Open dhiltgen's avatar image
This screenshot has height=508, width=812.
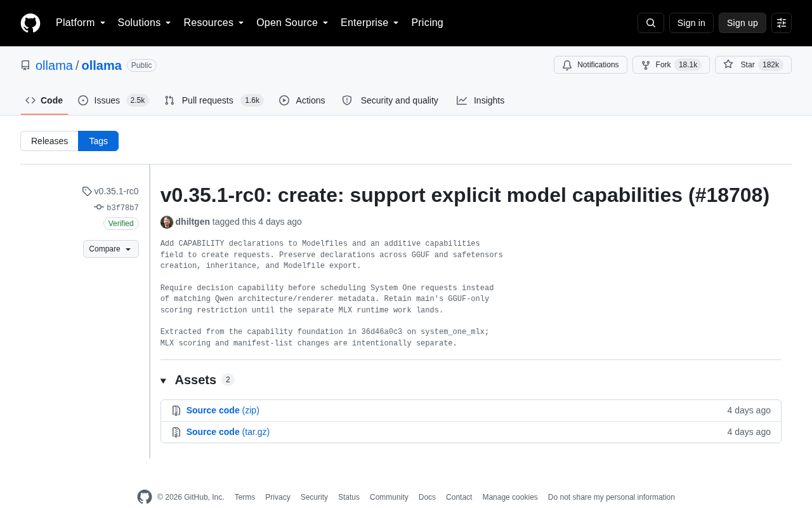(x=167, y=222)
